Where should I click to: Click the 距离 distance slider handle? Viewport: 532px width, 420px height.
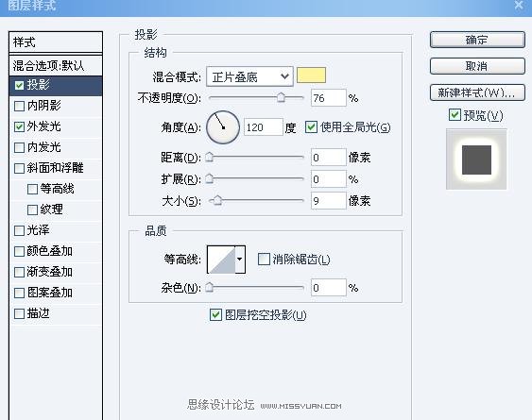click(210, 157)
